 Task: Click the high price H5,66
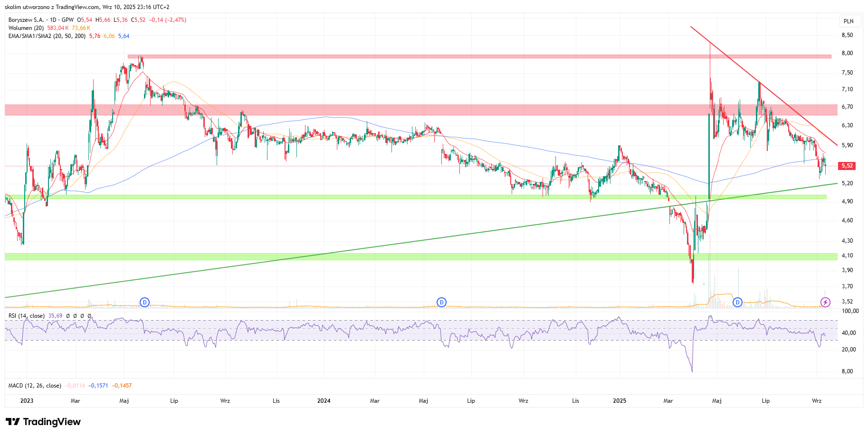tap(103, 20)
